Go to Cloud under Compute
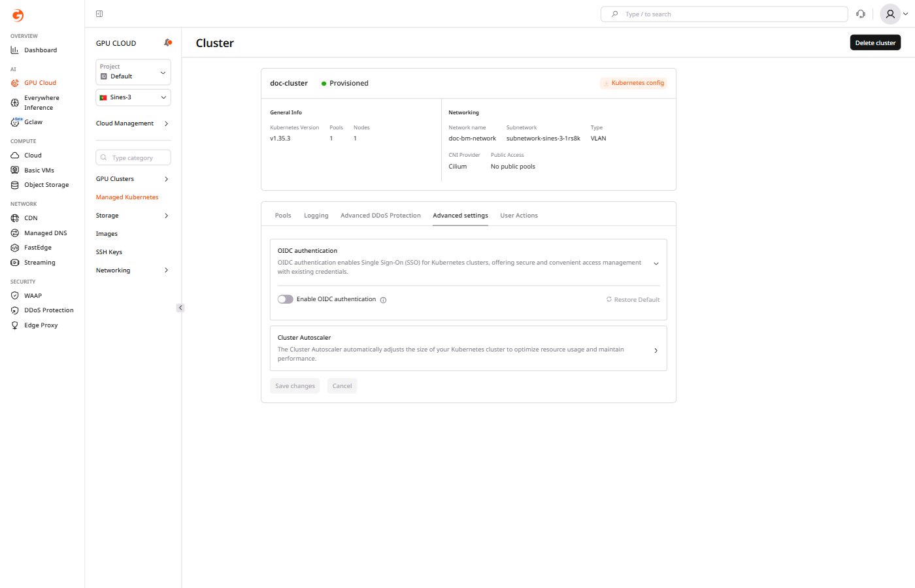 pos(33,155)
